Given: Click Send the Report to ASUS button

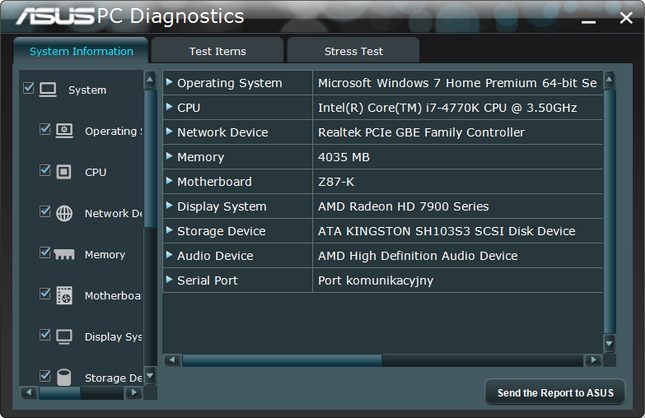Looking at the screenshot, I should coord(555,392).
